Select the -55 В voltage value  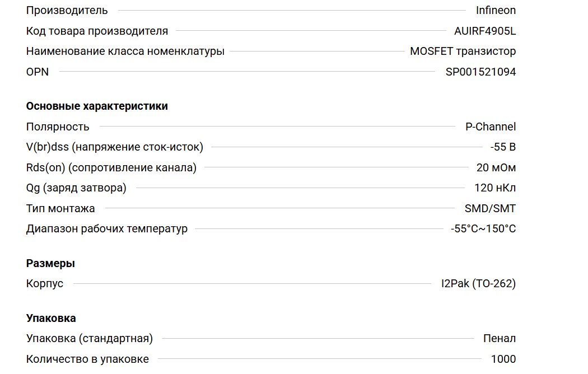click(x=503, y=147)
